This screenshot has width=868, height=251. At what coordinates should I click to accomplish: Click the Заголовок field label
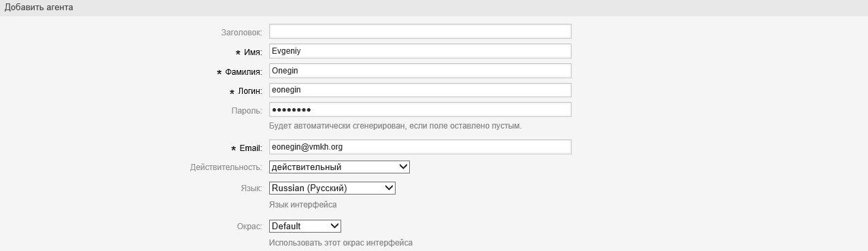point(241,32)
